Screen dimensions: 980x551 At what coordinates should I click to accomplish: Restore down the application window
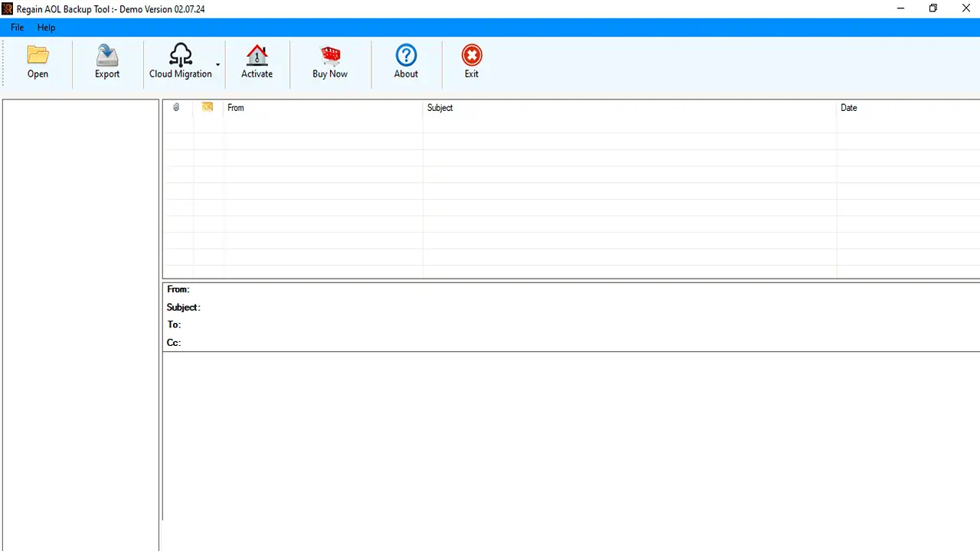(933, 8)
